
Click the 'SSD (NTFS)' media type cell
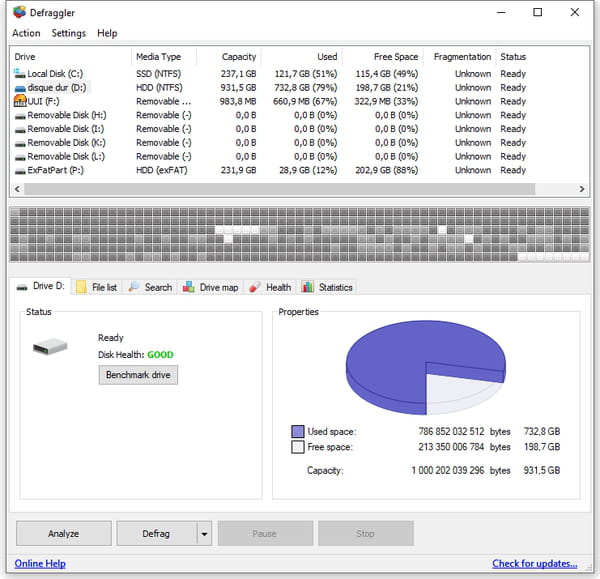pyautogui.click(x=158, y=73)
